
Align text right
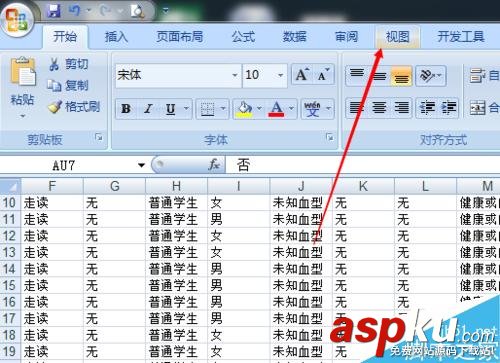401,108
